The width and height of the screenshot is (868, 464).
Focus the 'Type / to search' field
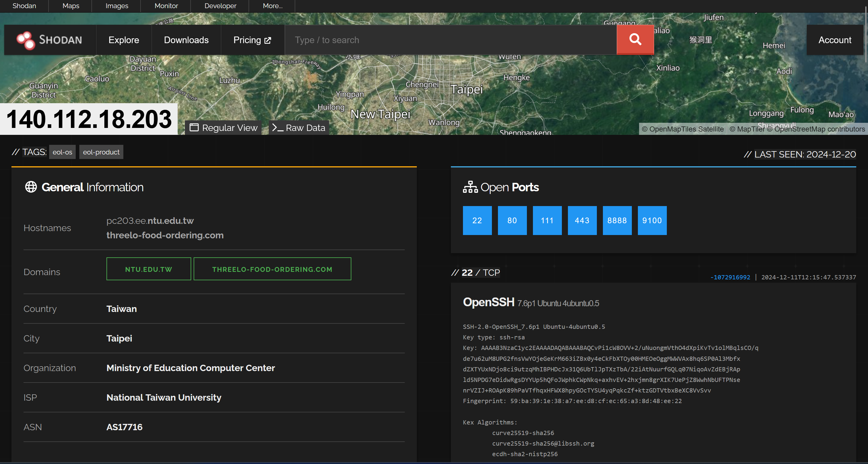[x=451, y=40]
